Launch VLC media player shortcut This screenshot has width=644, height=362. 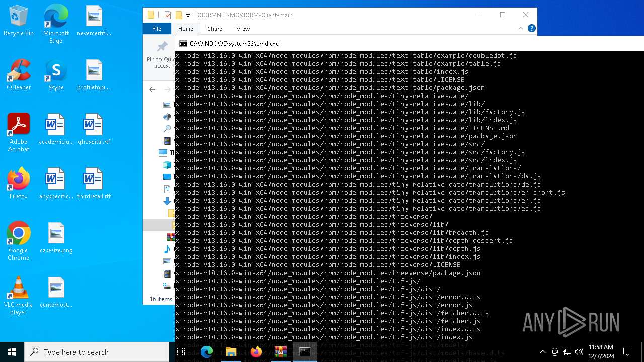[19, 296]
